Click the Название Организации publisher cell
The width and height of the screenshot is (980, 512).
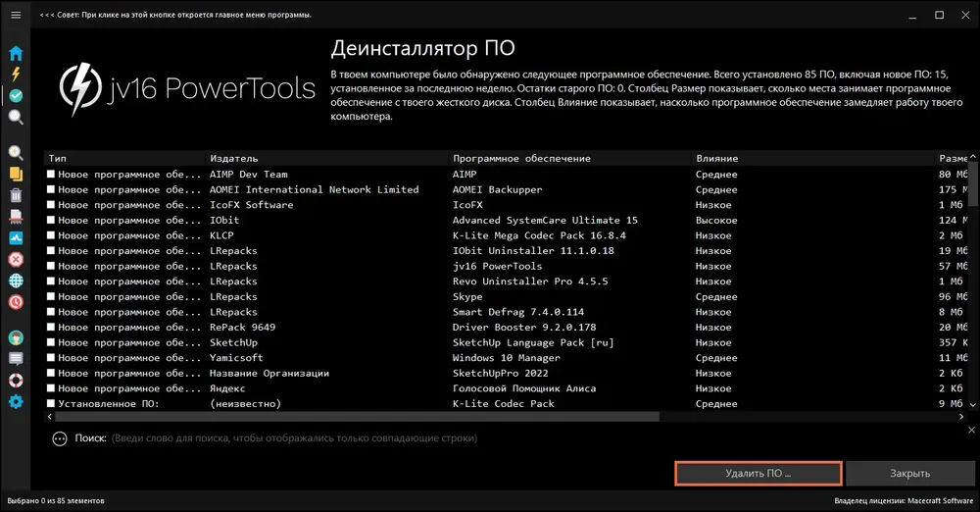(269, 373)
